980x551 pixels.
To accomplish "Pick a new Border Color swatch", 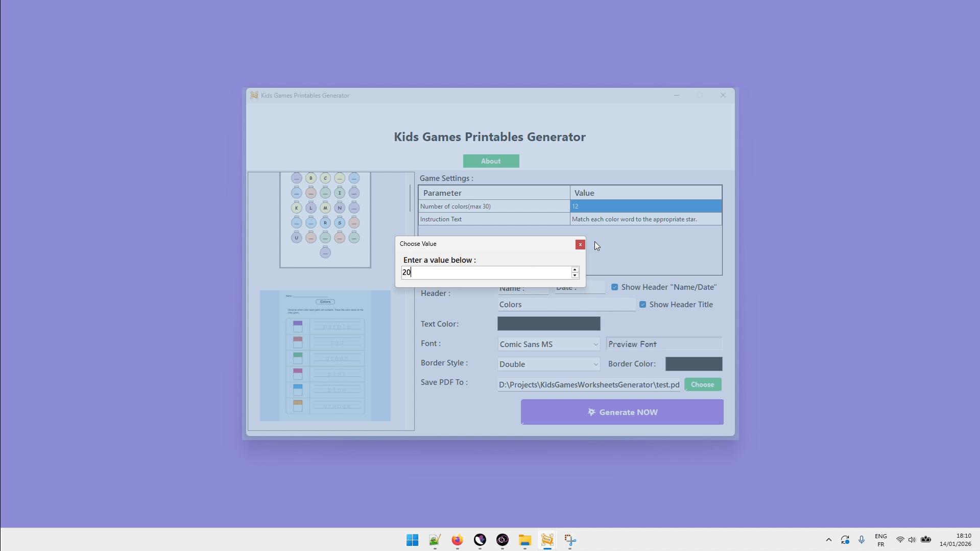I will tap(694, 364).
